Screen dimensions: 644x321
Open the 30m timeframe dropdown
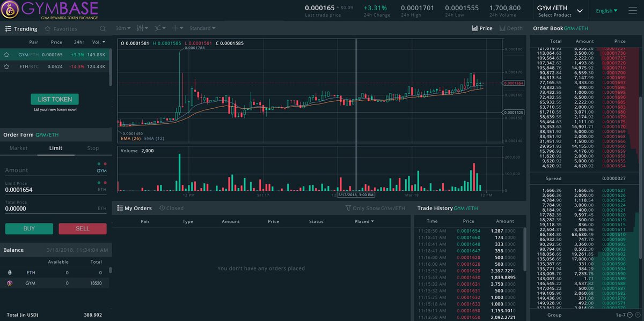(122, 28)
